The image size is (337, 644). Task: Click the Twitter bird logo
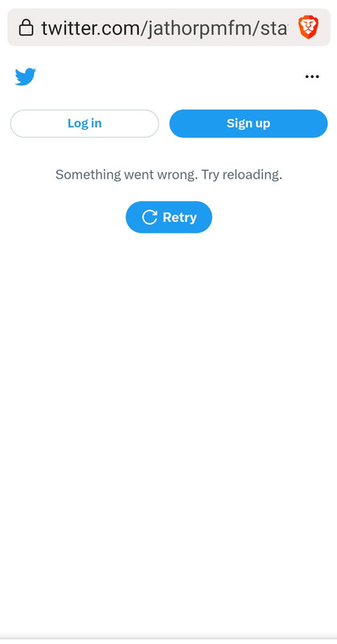pyautogui.click(x=26, y=76)
